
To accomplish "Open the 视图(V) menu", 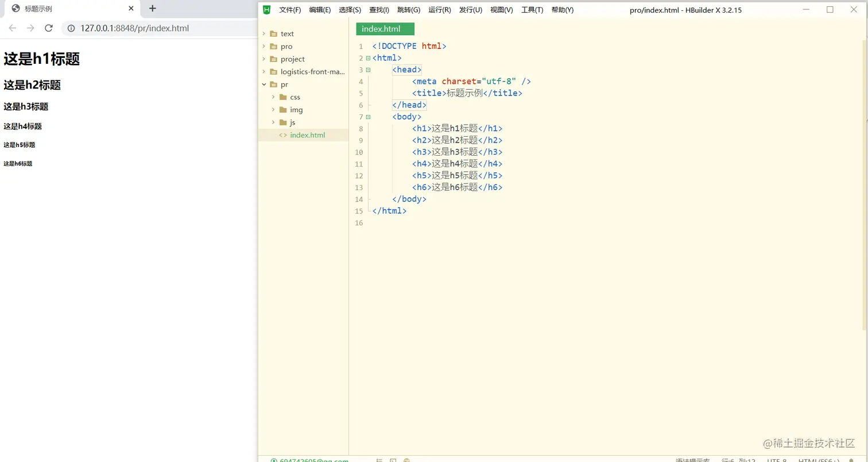I will point(502,10).
